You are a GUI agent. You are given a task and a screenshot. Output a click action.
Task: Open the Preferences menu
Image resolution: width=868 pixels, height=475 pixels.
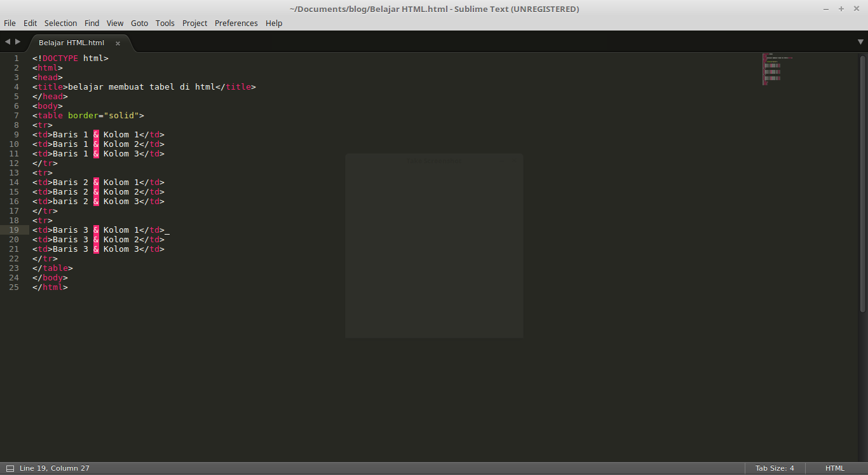[x=236, y=23]
